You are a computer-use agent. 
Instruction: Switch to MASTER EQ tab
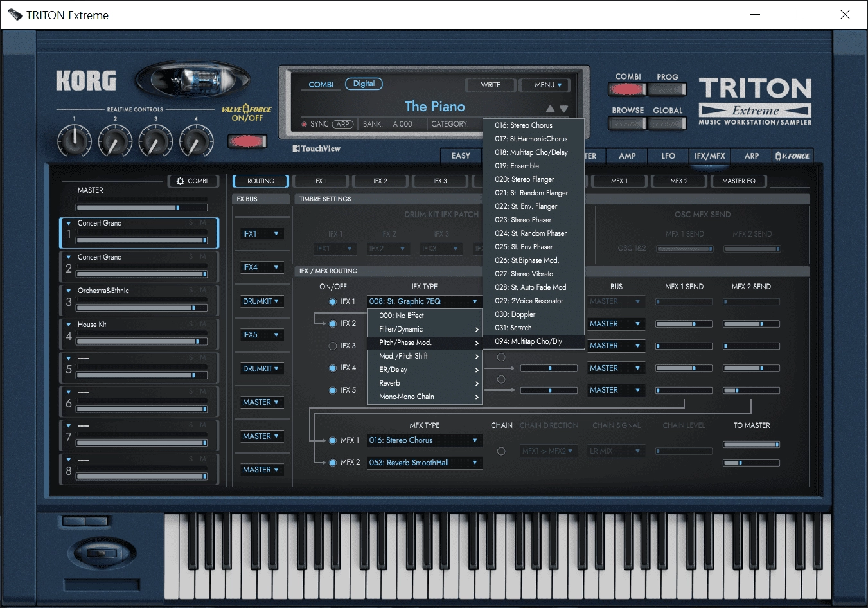(739, 181)
